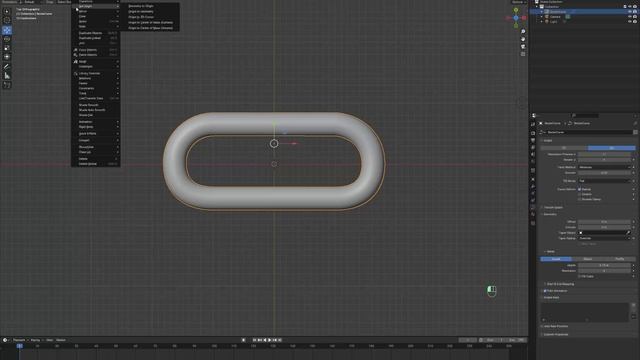The height and width of the screenshot is (360, 640).
Task: Select the Transform tool in left toolbar
Action: tap(7, 57)
